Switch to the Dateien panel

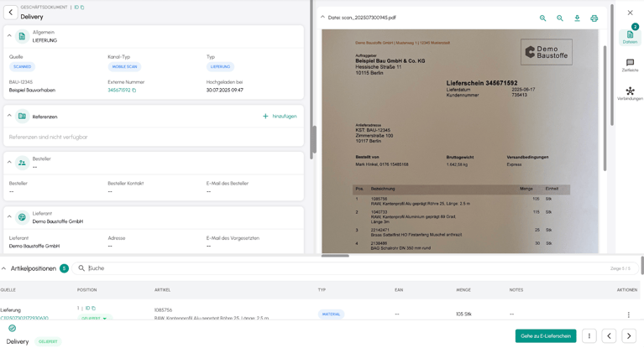[x=630, y=37]
